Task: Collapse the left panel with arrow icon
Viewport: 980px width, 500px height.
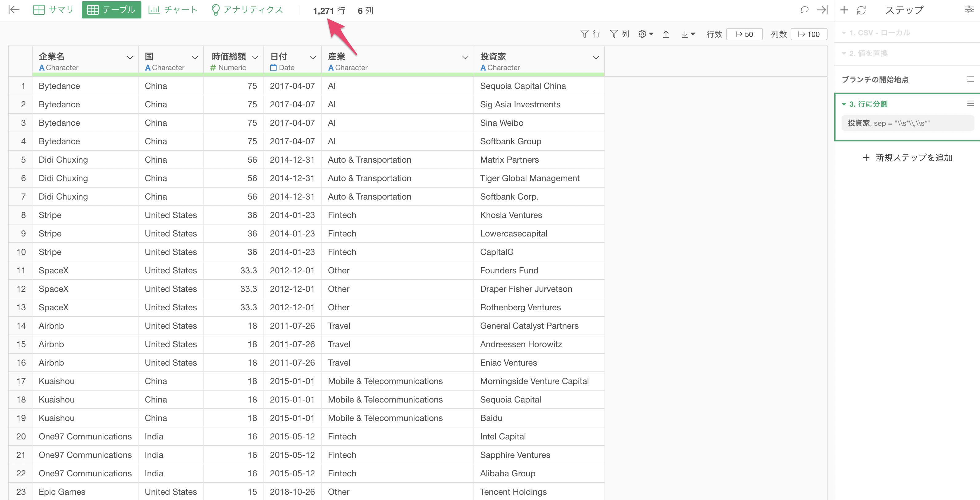Action: coord(14,10)
